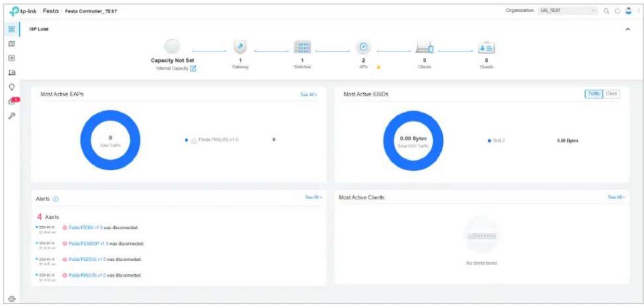Click the Festa F65(US) v1.0 EAP legend entry

(212, 140)
